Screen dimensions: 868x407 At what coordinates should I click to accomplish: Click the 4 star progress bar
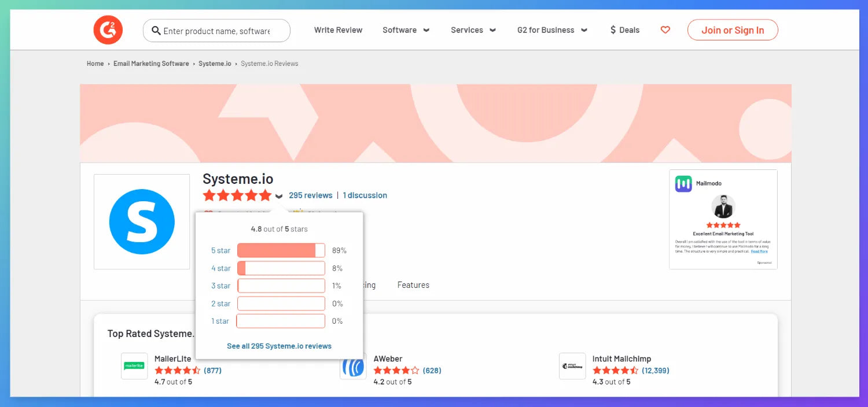click(x=281, y=268)
